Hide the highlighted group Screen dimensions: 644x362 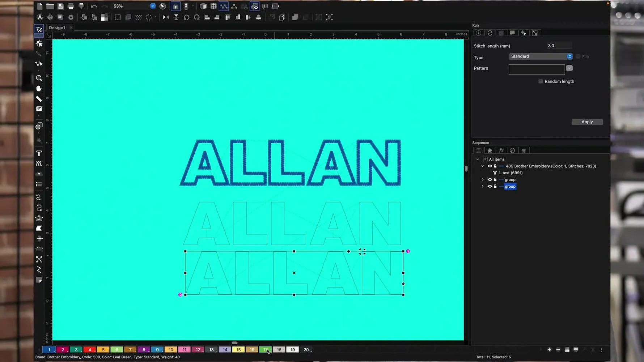click(490, 187)
